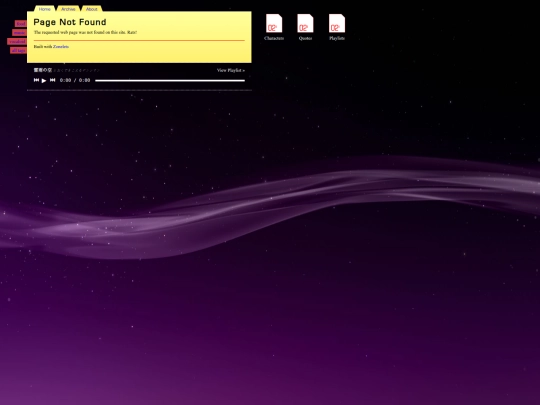Viewport: 540px width, 405px height.
Task: Open the About tab
Action: click(x=92, y=9)
